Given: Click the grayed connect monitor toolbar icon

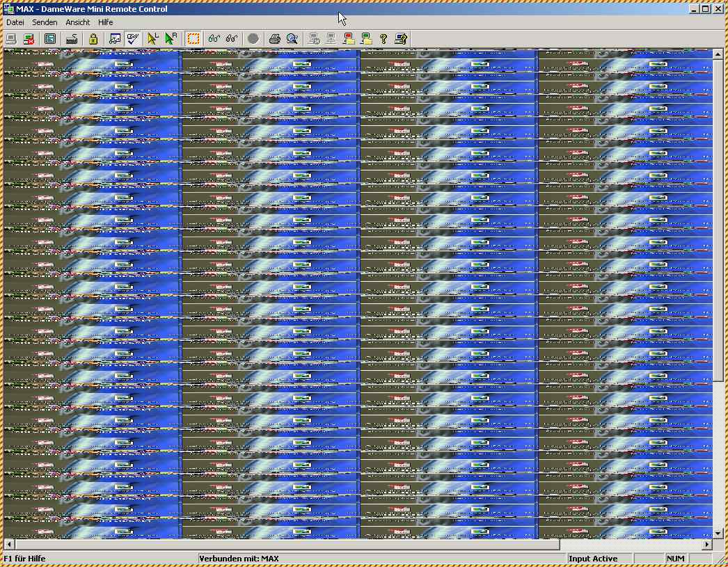Looking at the screenshot, I should click(x=11, y=39).
